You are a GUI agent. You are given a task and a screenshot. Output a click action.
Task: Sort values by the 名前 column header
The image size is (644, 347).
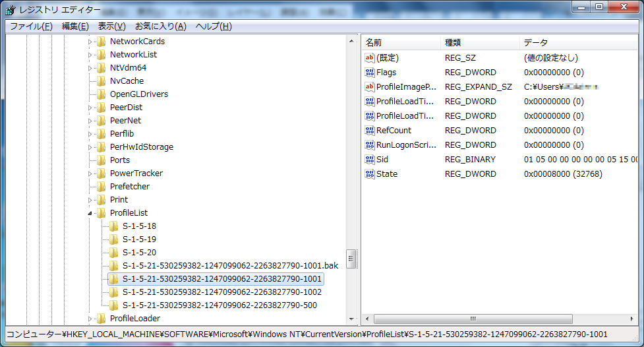coord(401,42)
